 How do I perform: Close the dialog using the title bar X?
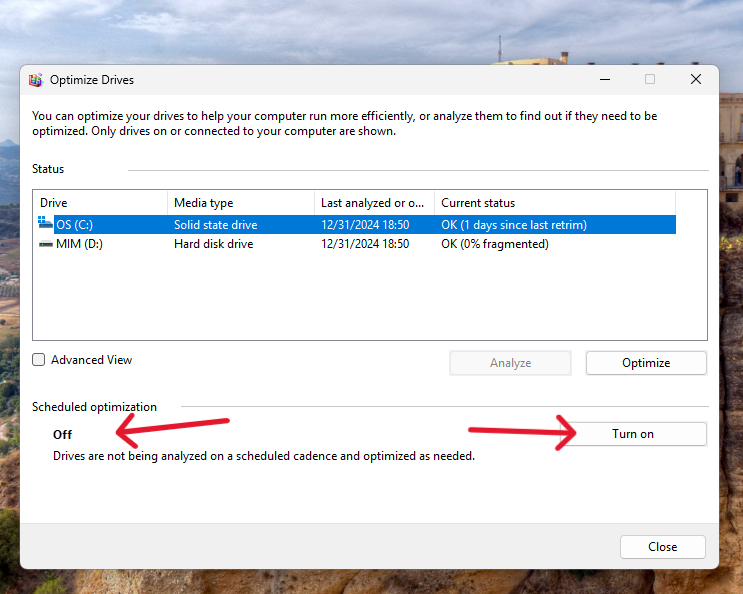click(695, 80)
